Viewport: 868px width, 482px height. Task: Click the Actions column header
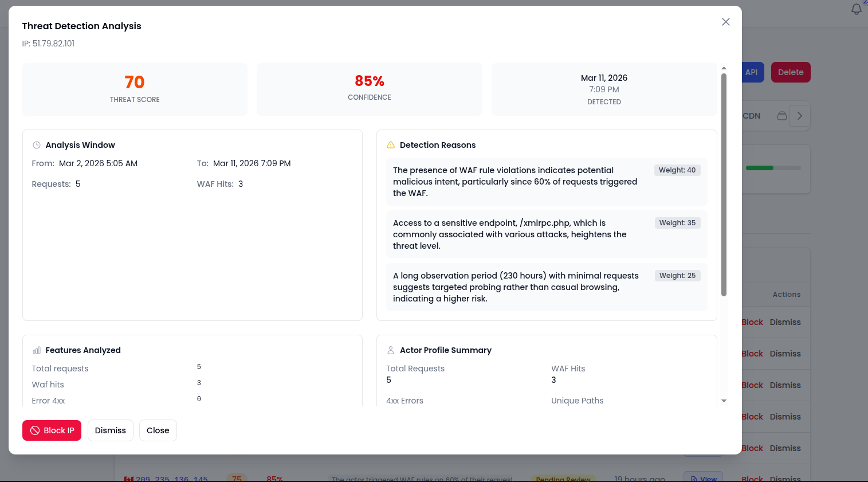tap(787, 295)
